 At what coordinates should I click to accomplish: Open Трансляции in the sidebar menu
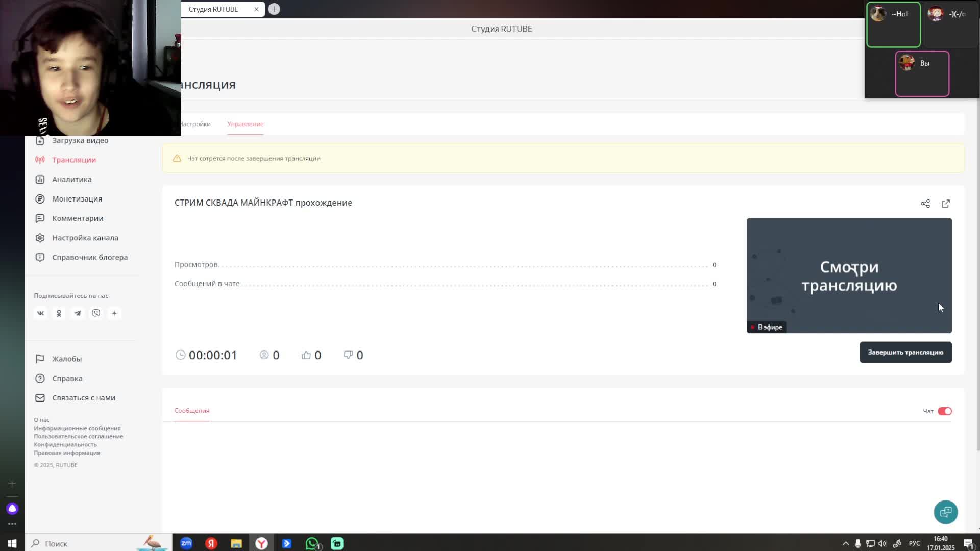pos(74,160)
